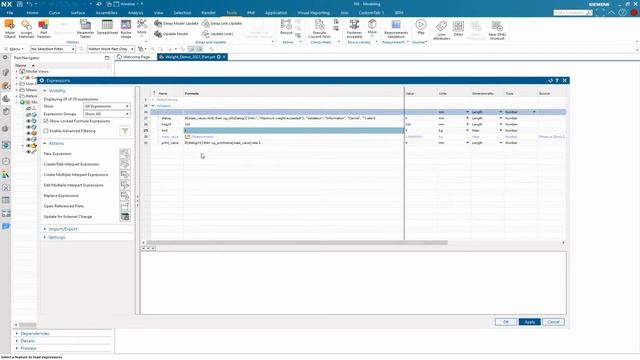Open the Show All Expressions dropdown

tap(107, 106)
